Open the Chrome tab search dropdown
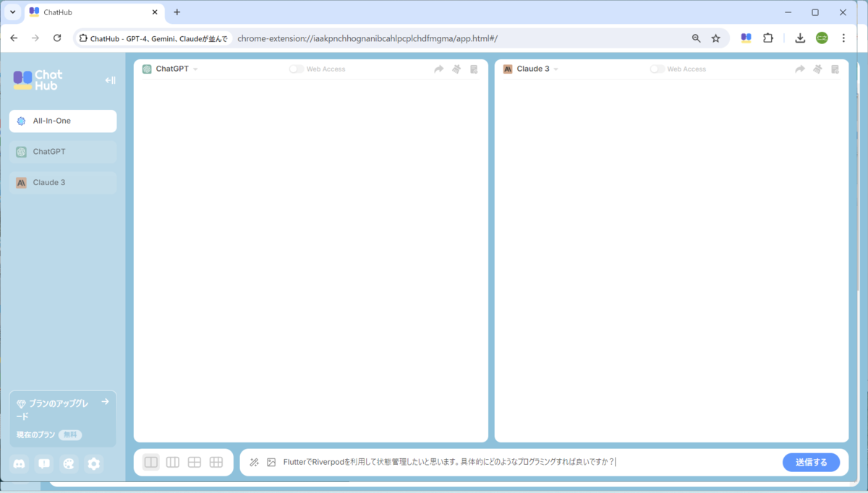The width and height of the screenshot is (868, 493). [x=12, y=12]
